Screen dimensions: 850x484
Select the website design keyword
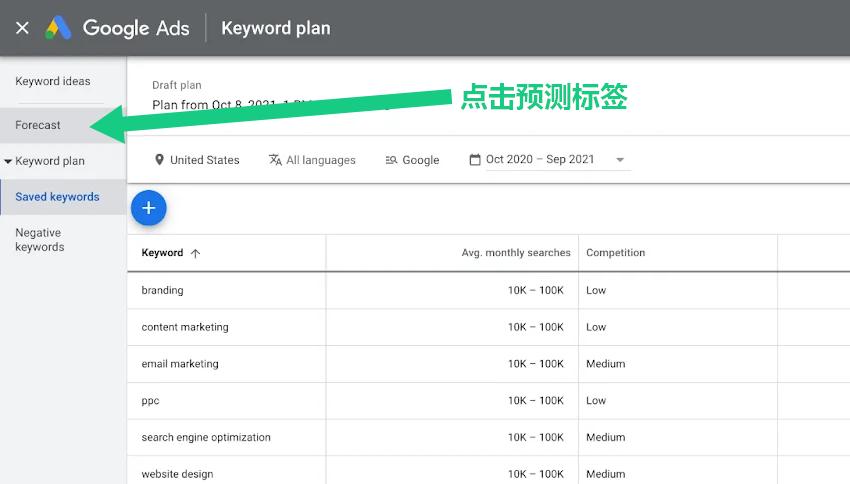[177, 474]
